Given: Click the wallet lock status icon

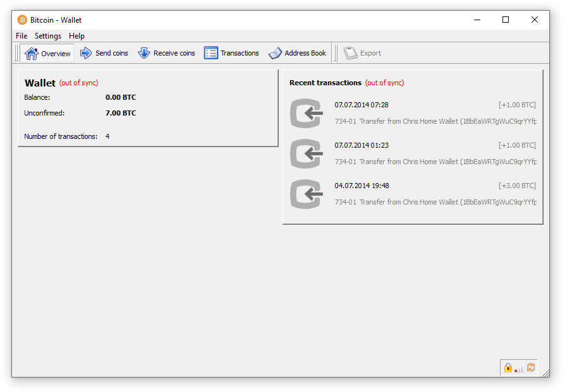Looking at the screenshot, I should point(508,367).
